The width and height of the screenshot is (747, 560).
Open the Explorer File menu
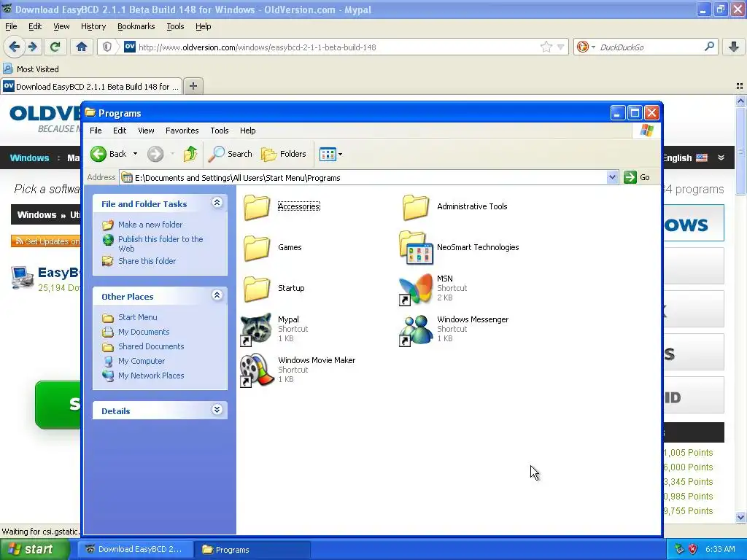96,131
